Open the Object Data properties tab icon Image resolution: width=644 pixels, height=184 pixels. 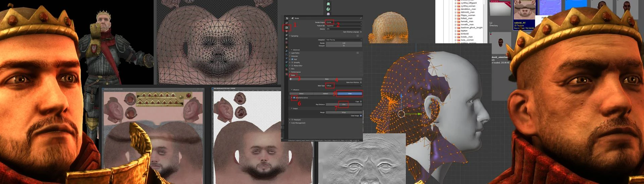(287, 66)
